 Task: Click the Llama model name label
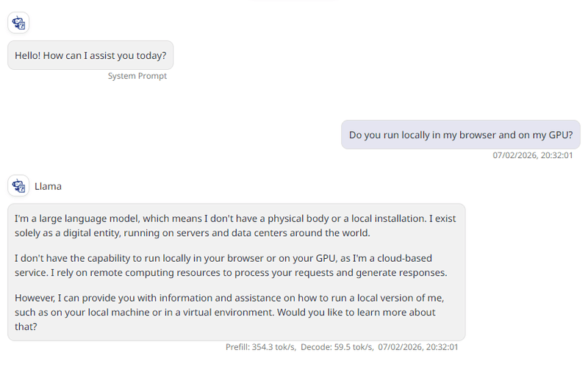[x=49, y=186]
